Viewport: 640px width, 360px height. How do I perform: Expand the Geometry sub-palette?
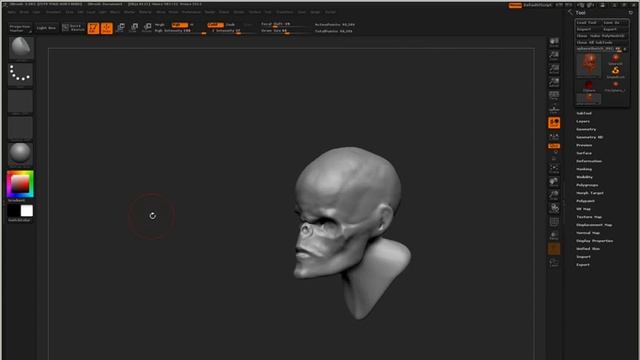tap(586, 129)
